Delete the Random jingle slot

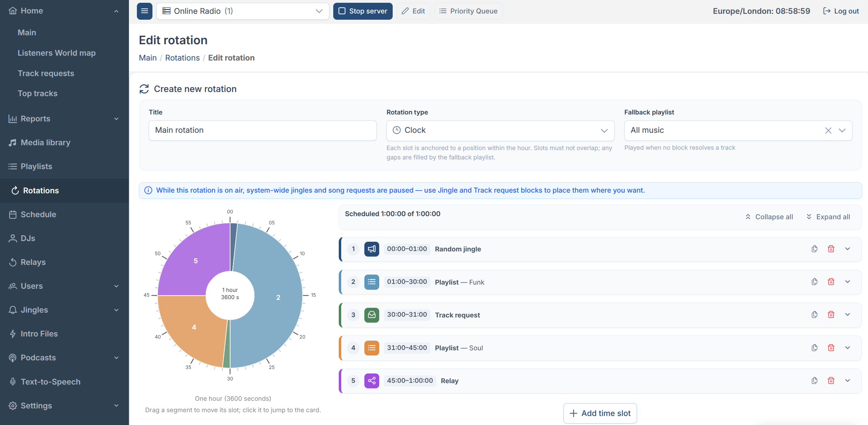[x=831, y=249]
